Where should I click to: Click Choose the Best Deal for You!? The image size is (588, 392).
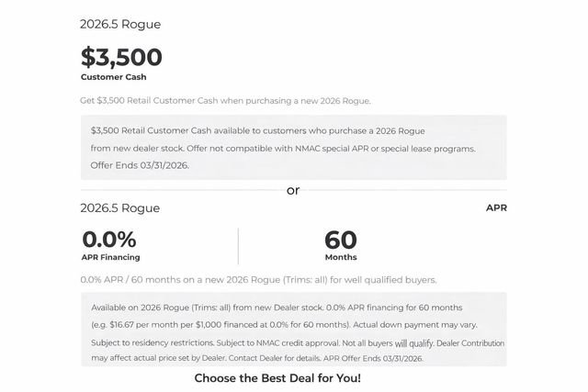click(x=277, y=378)
